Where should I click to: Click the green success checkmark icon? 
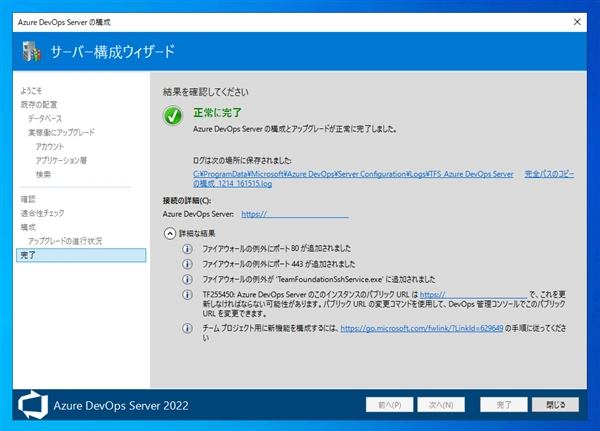tap(173, 116)
